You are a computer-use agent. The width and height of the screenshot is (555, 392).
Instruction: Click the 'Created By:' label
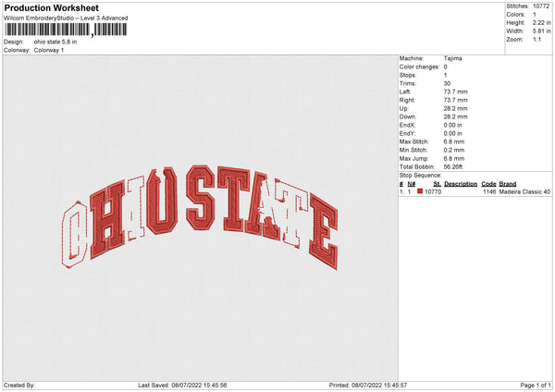pos(19,385)
